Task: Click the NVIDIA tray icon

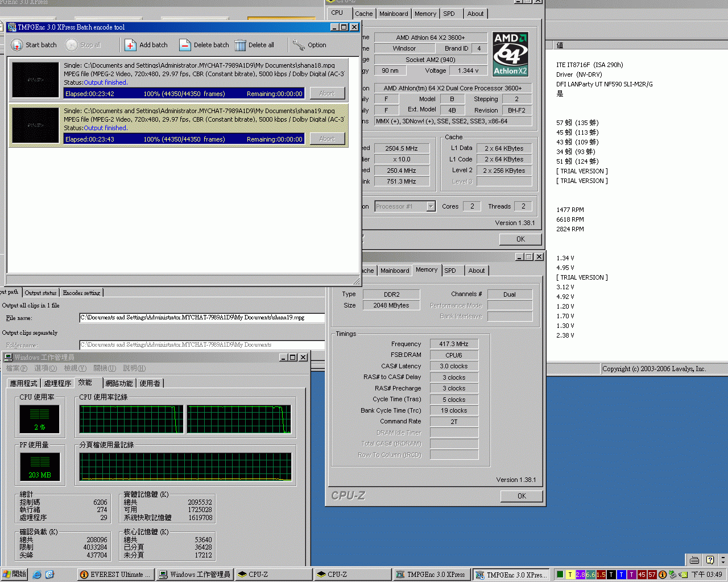Action: click(x=682, y=575)
